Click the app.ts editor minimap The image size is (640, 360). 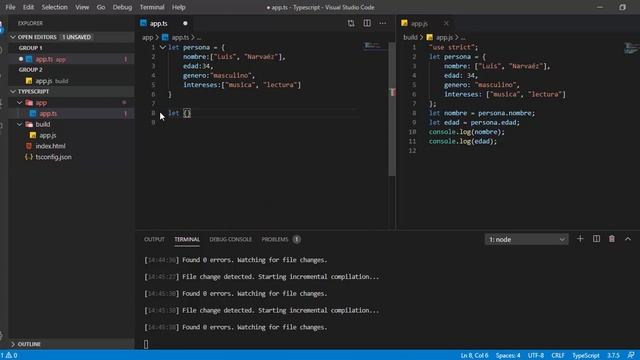coord(375,46)
